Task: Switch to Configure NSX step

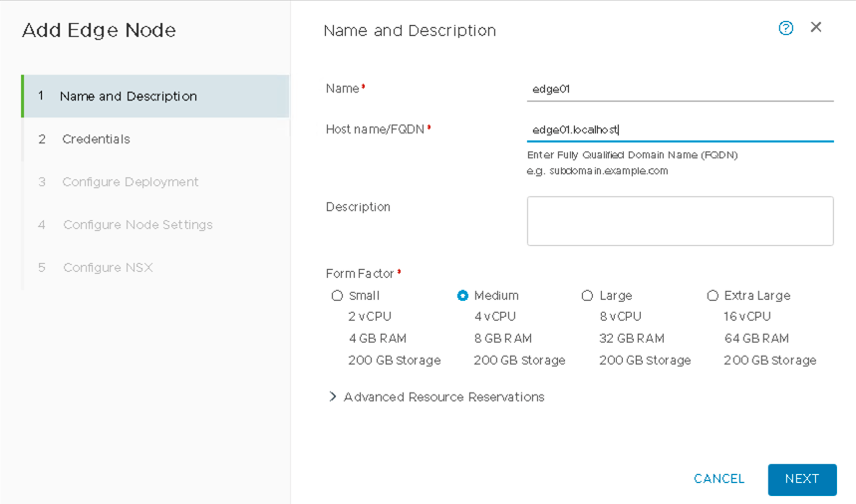Action: point(107,268)
